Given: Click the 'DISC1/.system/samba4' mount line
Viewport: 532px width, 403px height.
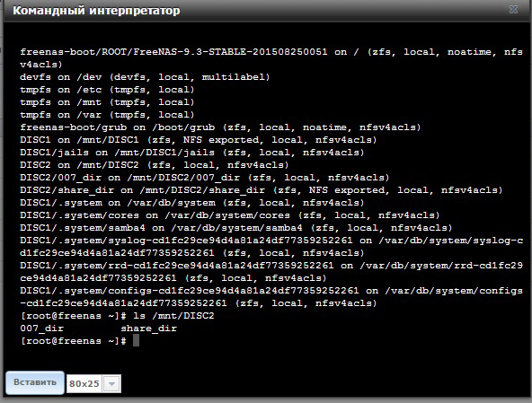Looking at the screenshot, I should 236,228.
